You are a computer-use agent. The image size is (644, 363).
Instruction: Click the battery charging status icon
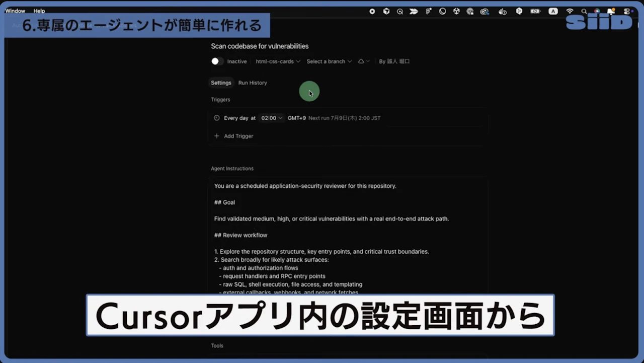pyautogui.click(x=535, y=11)
